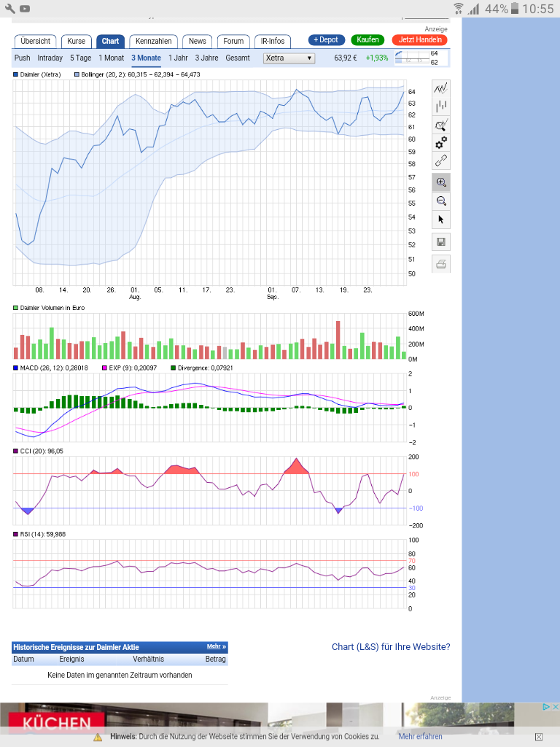The height and width of the screenshot is (747, 560).
Task: Open the Xetra exchange dropdown
Action: (x=289, y=58)
